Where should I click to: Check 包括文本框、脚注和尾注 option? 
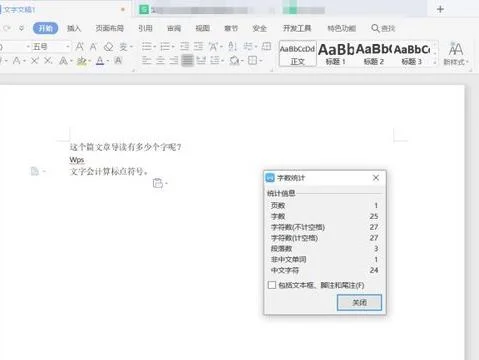pyautogui.click(x=272, y=285)
